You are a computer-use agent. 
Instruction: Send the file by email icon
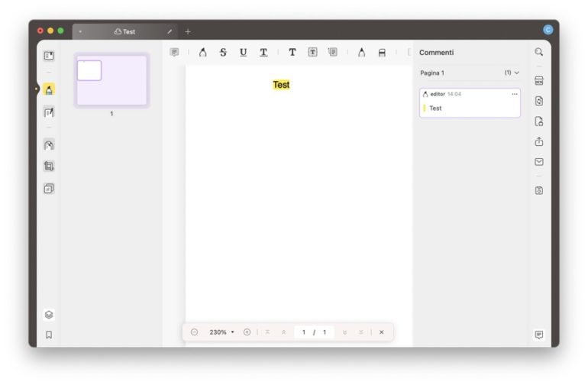pos(539,162)
